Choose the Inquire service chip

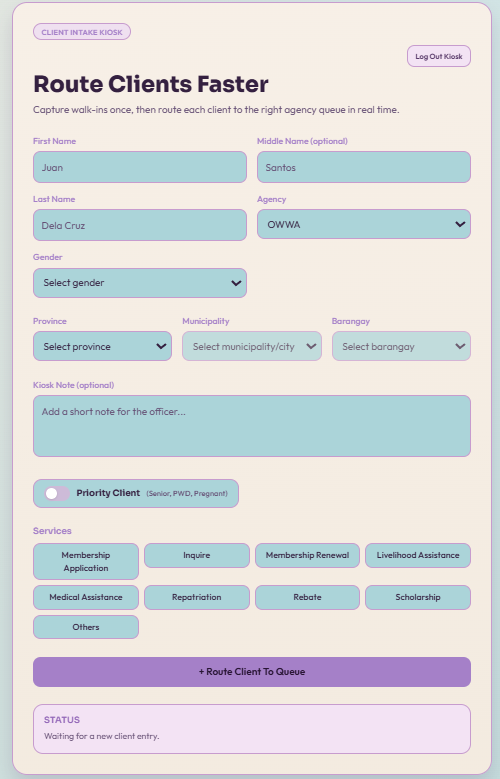pyautogui.click(x=197, y=555)
